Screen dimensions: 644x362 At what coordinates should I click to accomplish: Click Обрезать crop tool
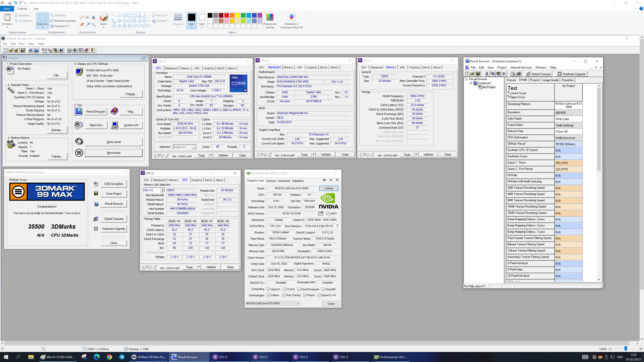58,15
